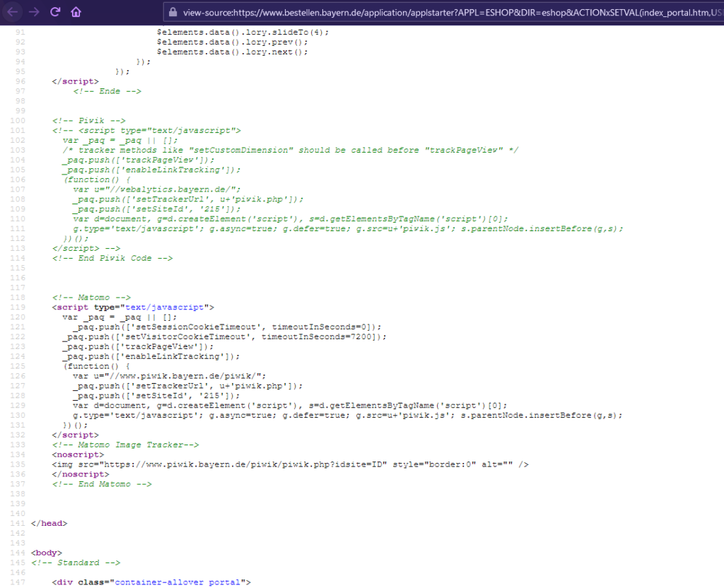Click the createElement('script') statement on line 129

[x=290, y=406]
